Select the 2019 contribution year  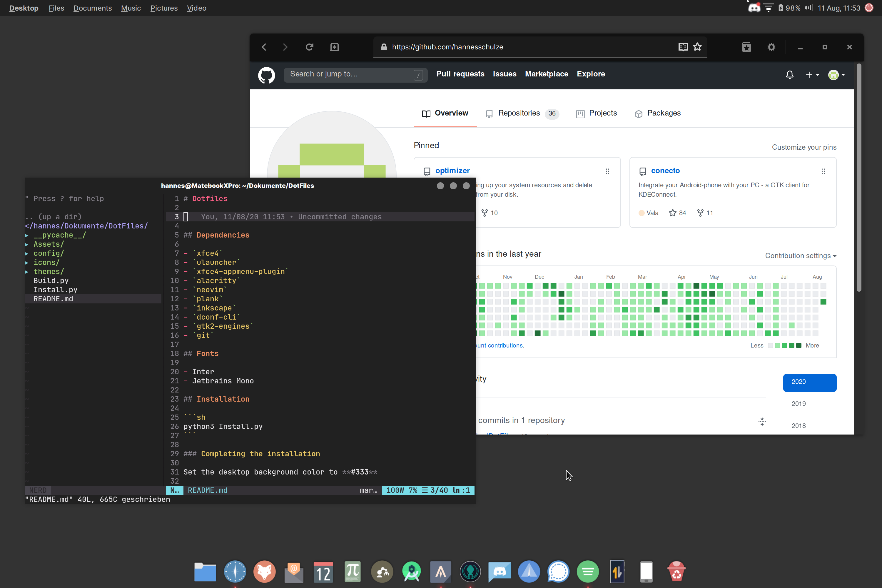(x=799, y=404)
